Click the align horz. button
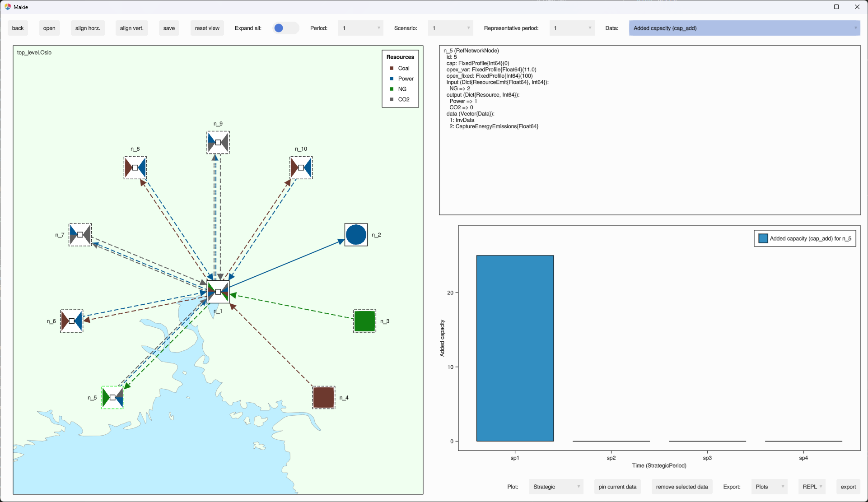Image resolution: width=868 pixels, height=502 pixels. pos(88,28)
